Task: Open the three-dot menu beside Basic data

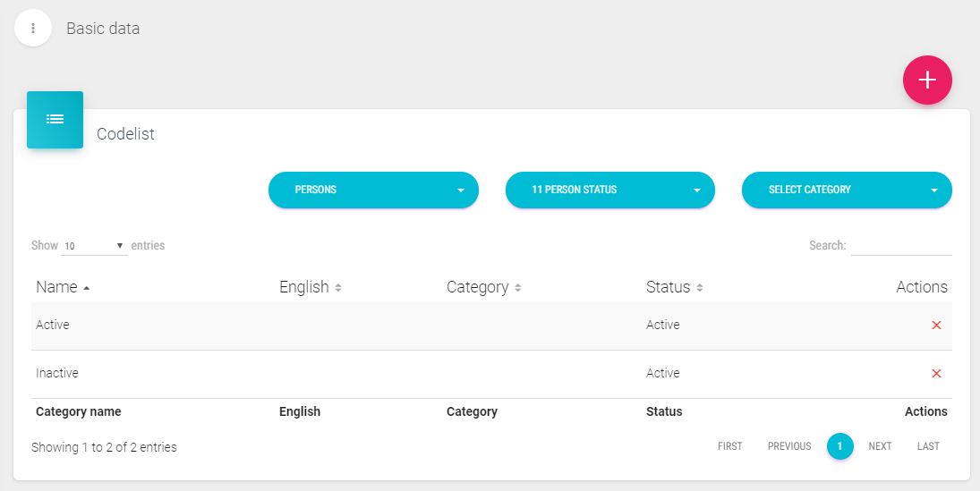Action: coord(33,28)
